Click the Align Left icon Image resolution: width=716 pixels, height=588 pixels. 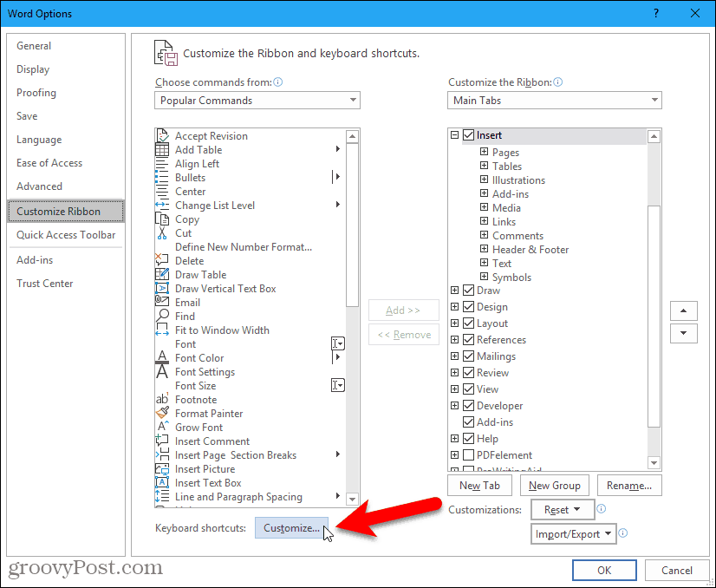point(162,164)
